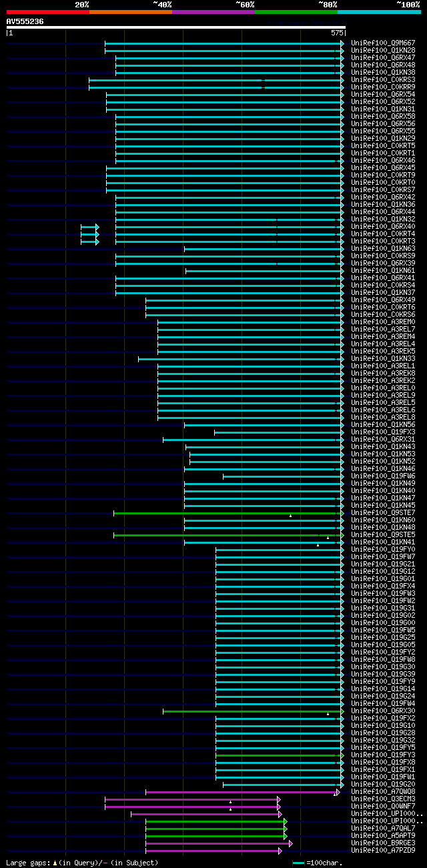The height and width of the screenshot is (868, 427).
Task: Select the UniRef100_C0KRR9 label
Action: [x=383, y=87]
